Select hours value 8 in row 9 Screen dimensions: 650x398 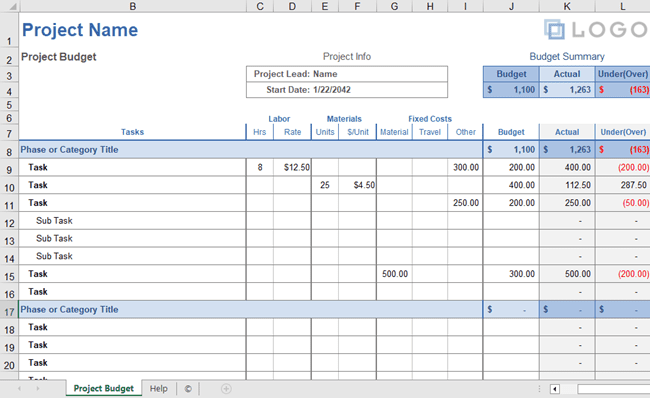pyautogui.click(x=260, y=167)
